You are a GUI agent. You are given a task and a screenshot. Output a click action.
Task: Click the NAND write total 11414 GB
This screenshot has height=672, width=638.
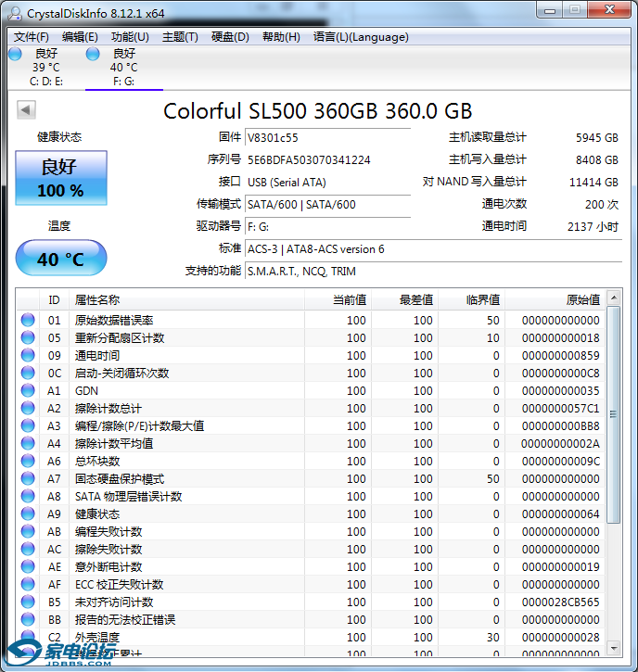pyautogui.click(x=593, y=183)
